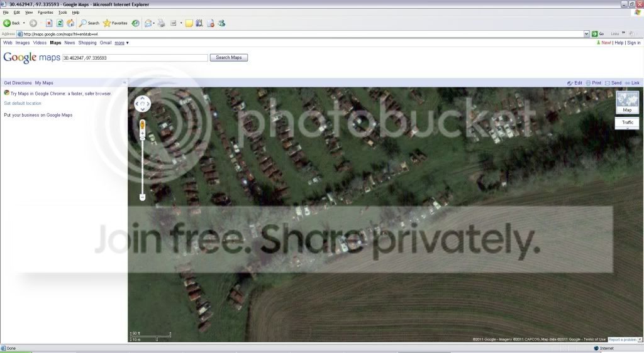Click the Google maps logo
This screenshot has width=644, height=353.
point(31,57)
